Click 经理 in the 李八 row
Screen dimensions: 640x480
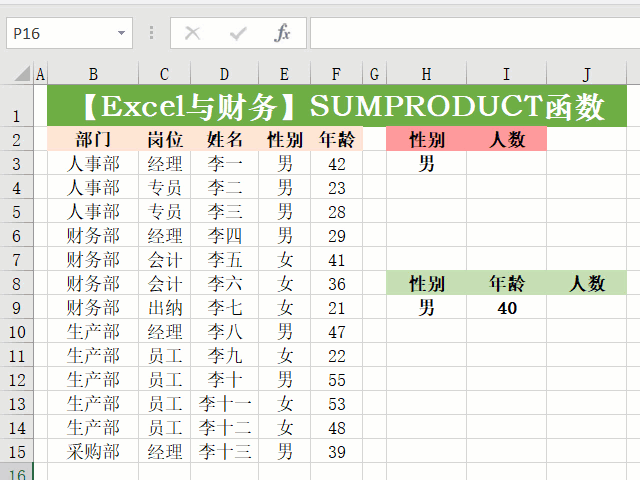[164, 331]
